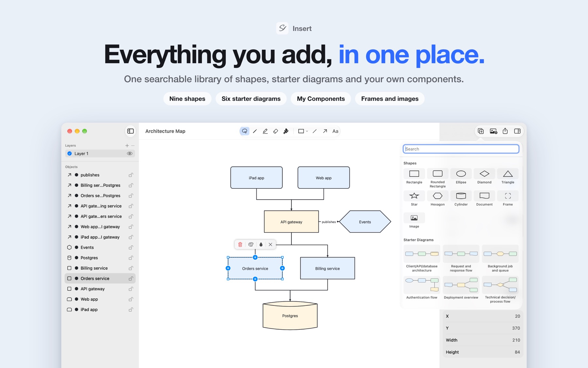
Task: Select the Events object row
Action: click(x=100, y=248)
